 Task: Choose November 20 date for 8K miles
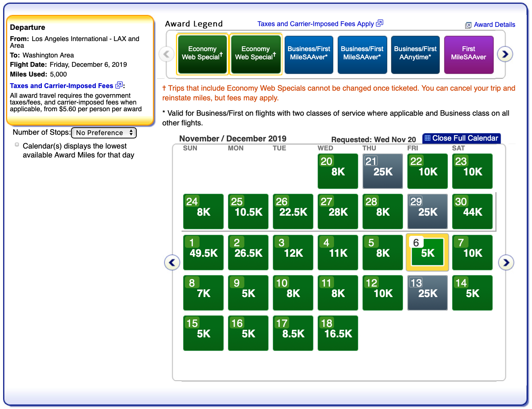(338, 171)
